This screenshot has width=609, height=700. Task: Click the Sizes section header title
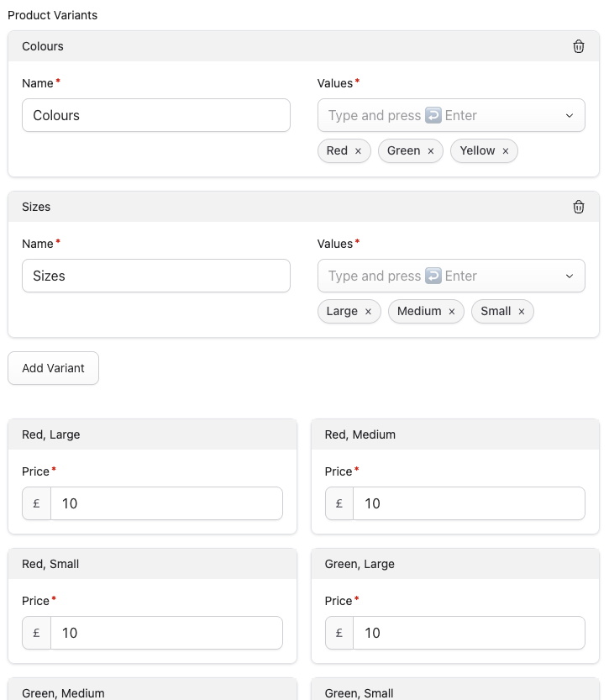pos(36,207)
